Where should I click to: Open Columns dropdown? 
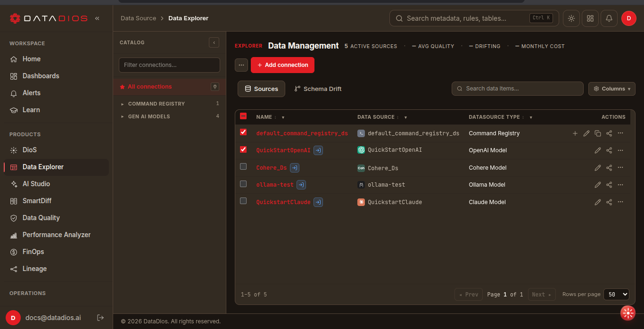pos(612,89)
